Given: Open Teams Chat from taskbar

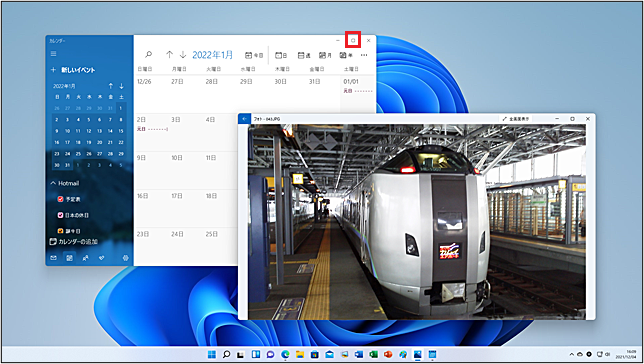Looking at the screenshot, I should tap(270, 354).
